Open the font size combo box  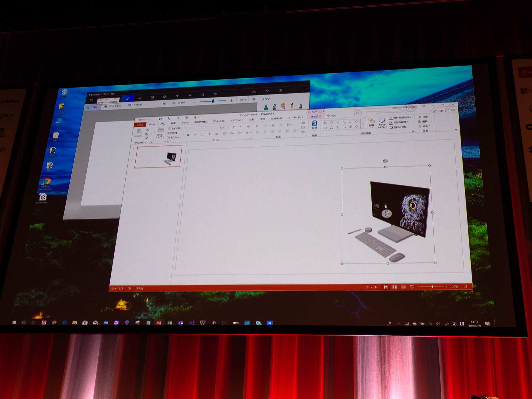[x=225, y=127]
